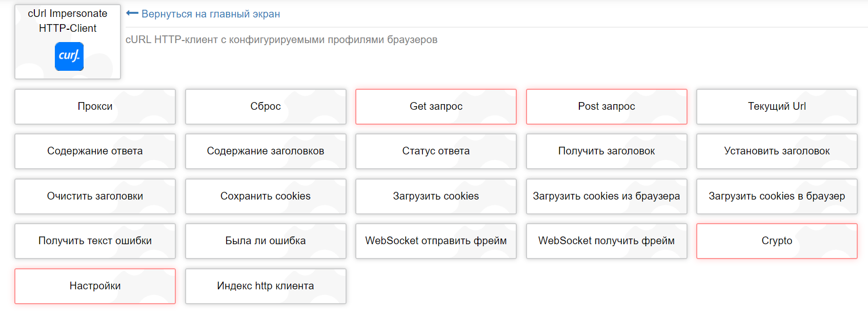This screenshot has width=868, height=316.
Task: Click Индекс http клиента
Action: 266,286
